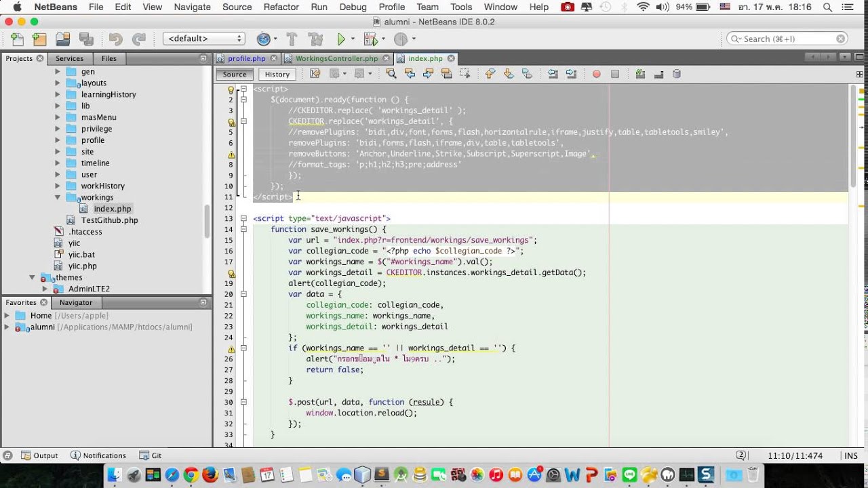Screen dimensions: 868x488
Task: Open the <default> configuration dropdown
Action: [x=203, y=39]
